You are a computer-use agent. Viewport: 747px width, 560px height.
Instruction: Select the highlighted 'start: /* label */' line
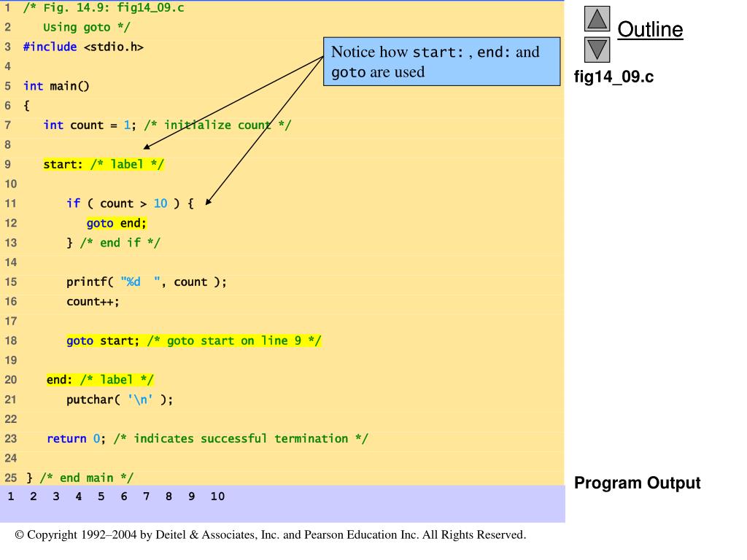click(104, 164)
